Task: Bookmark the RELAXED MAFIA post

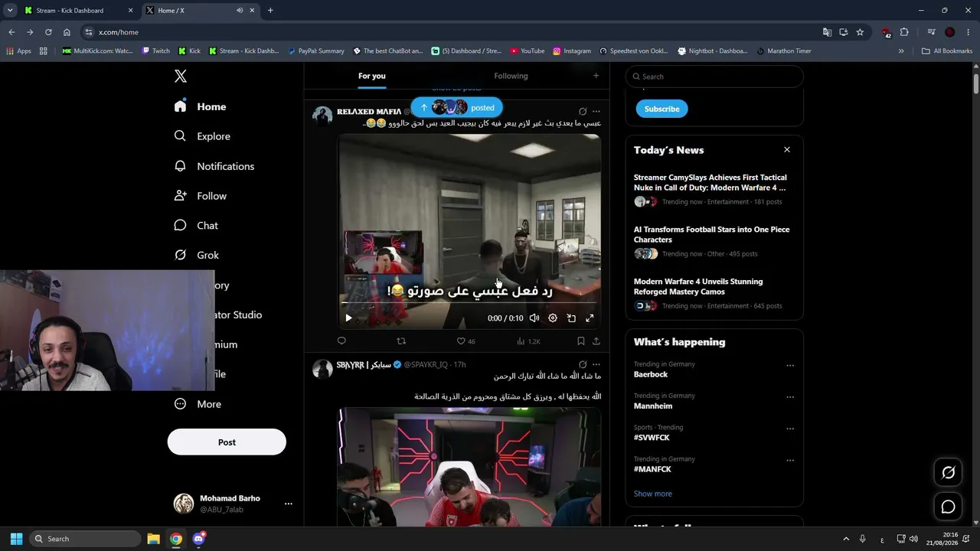Action: coord(580,341)
